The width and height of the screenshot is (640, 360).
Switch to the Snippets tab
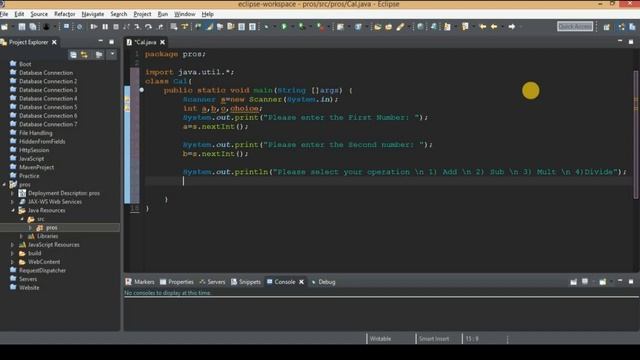pyautogui.click(x=246, y=282)
